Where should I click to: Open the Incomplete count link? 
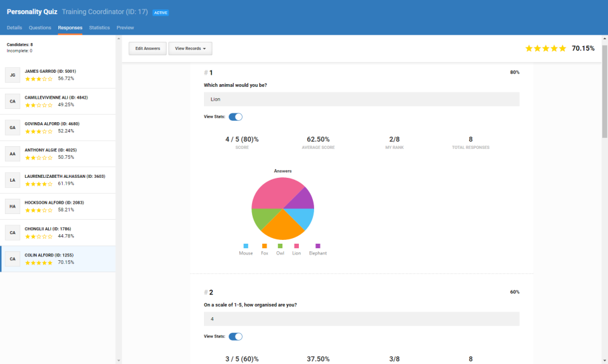(x=31, y=51)
